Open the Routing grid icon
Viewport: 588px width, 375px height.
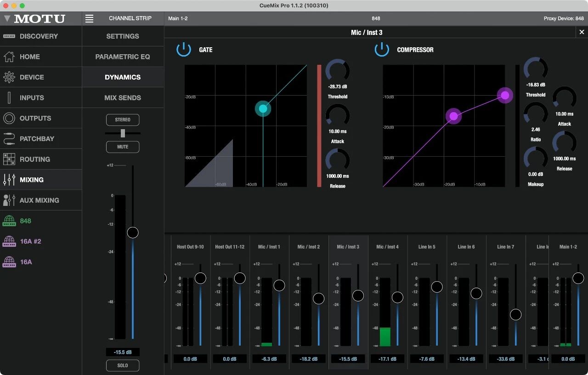coord(9,159)
